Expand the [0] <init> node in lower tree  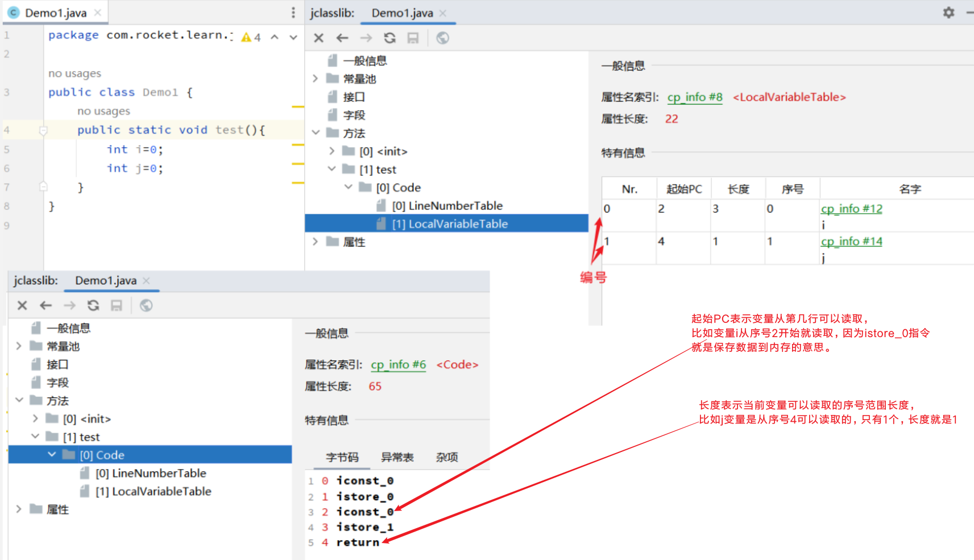35,419
